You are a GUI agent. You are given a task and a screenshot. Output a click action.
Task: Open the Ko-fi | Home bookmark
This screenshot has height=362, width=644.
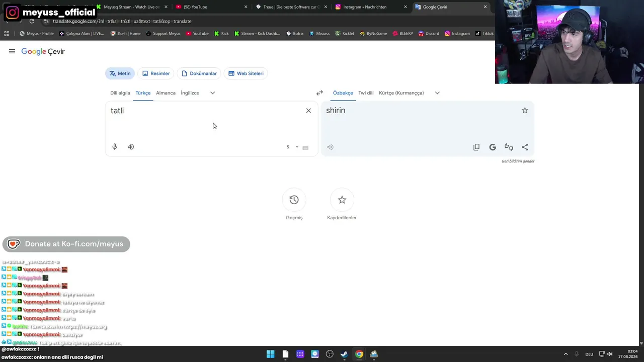pos(125,34)
